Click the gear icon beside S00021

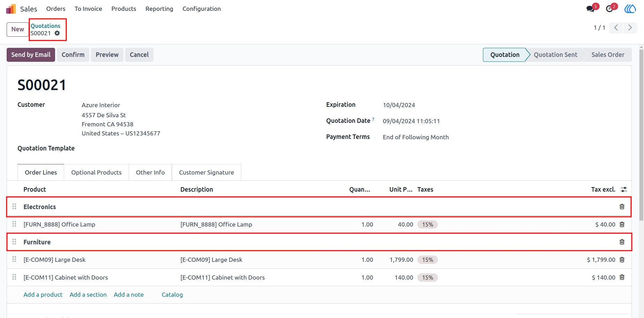coord(57,33)
